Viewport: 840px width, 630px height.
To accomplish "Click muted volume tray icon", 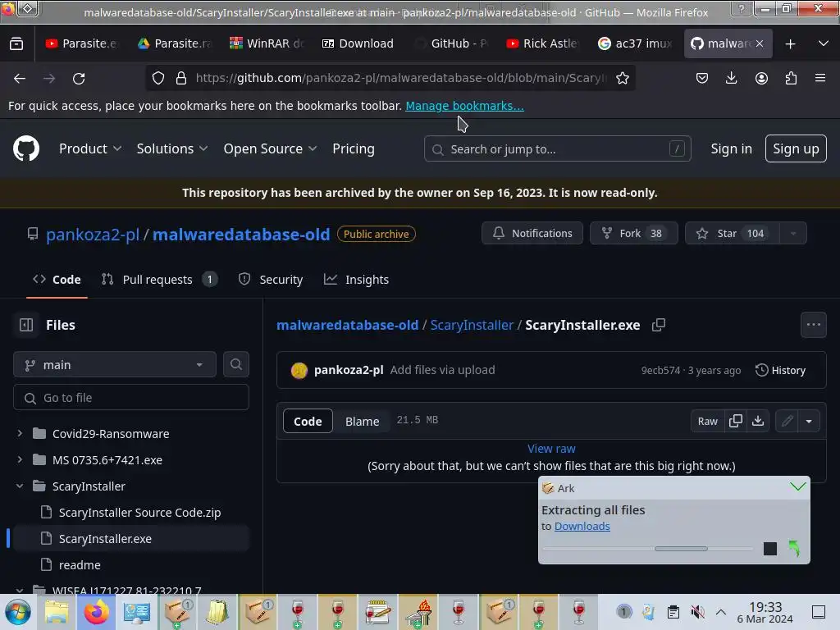I will click(x=697, y=612).
